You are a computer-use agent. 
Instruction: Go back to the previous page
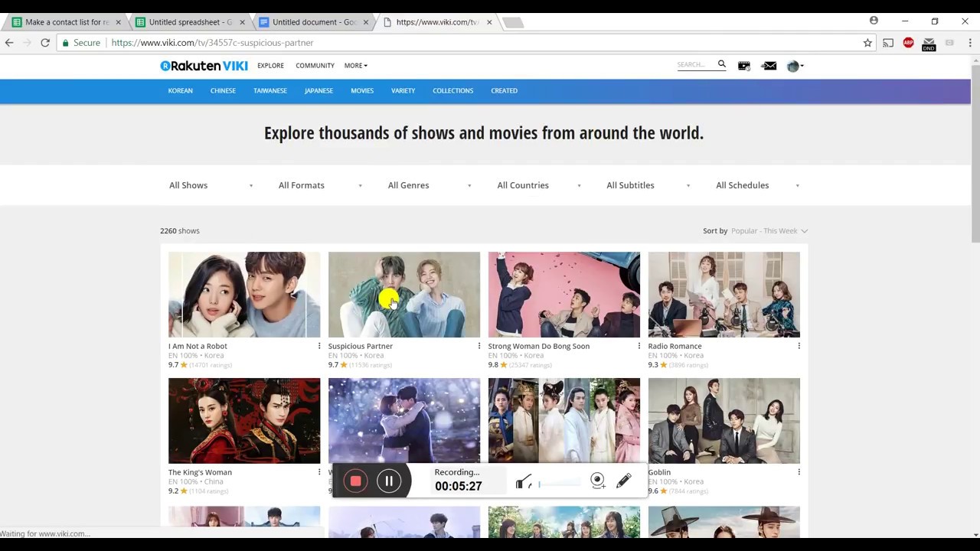pos(9,43)
